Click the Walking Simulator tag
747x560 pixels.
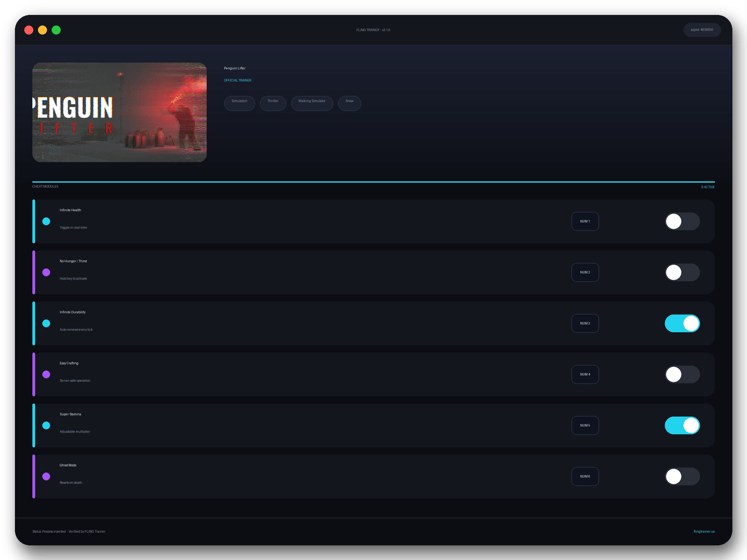point(312,103)
